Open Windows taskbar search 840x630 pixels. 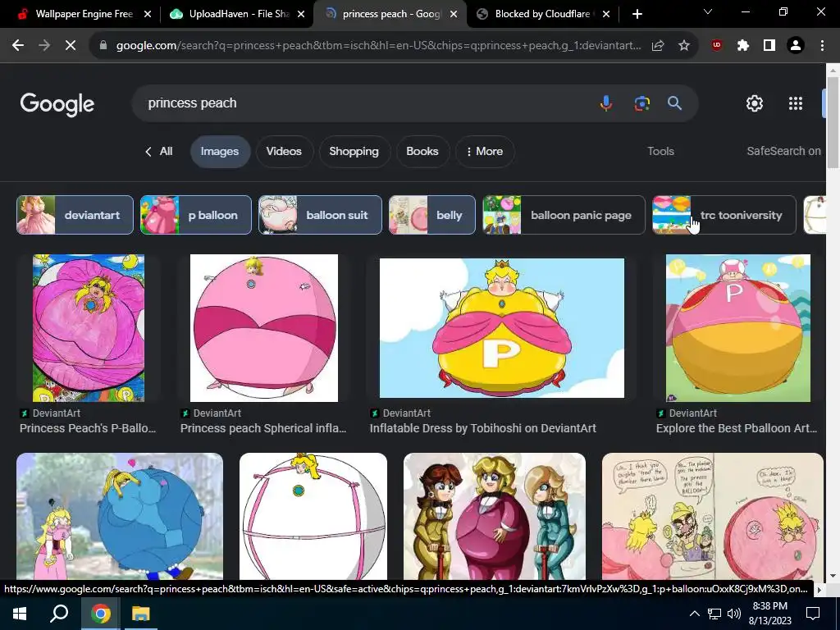(59, 614)
